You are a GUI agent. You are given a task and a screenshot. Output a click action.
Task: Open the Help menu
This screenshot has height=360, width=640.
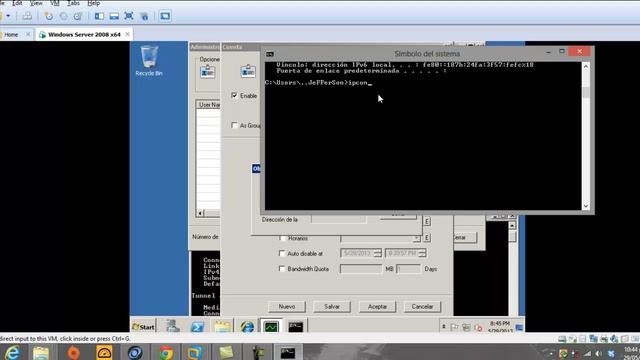[x=93, y=3]
